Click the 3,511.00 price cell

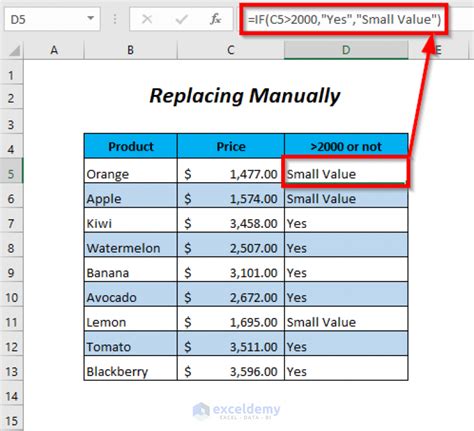point(231,343)
